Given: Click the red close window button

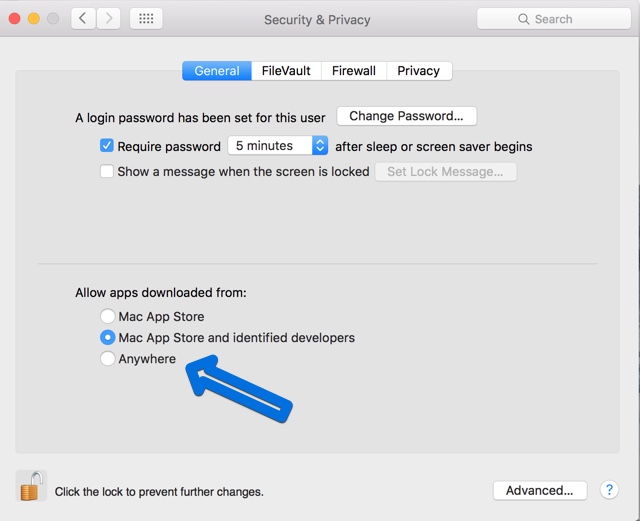Looking at the screenshot, I should [15, 19].
